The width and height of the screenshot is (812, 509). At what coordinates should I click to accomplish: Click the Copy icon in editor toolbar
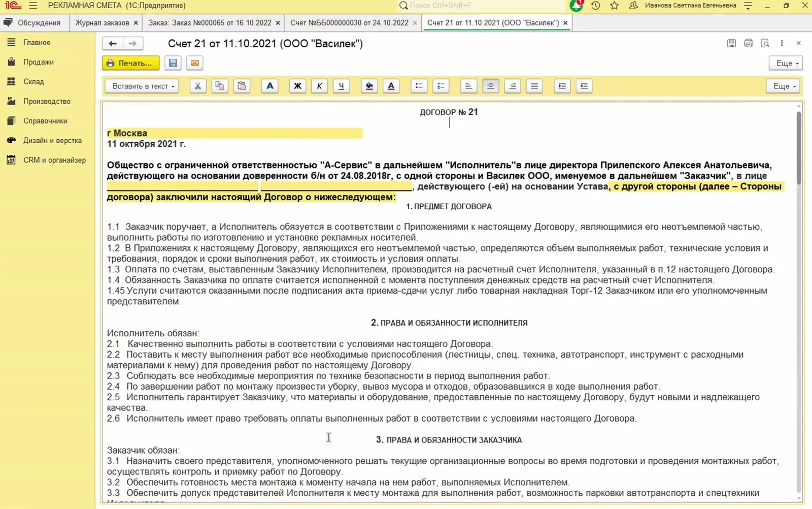tap(220, 86)
